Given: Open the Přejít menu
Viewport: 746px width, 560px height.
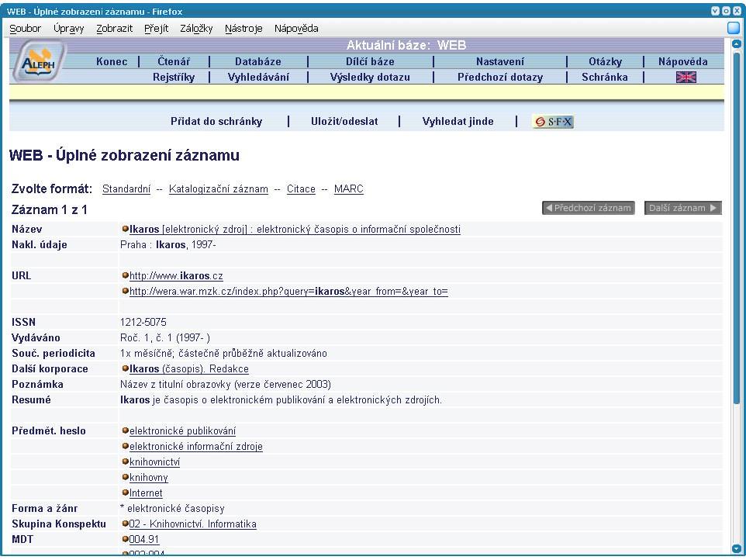Looking at the screenshot, I should pyautogui.click(x=156, y=29).
